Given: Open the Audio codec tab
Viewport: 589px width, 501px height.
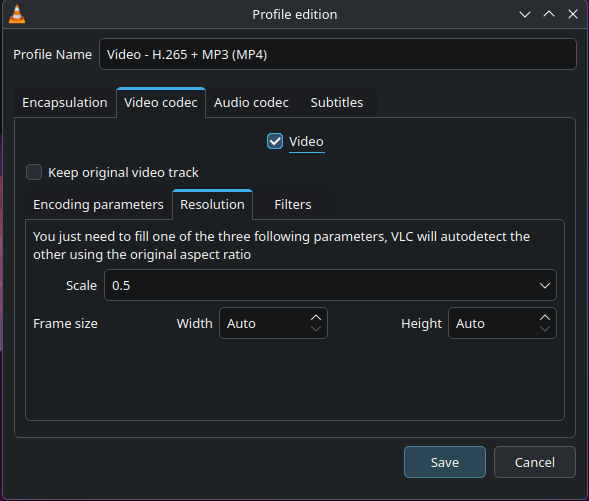Looking at the screenshot, I should pos(251,103).
